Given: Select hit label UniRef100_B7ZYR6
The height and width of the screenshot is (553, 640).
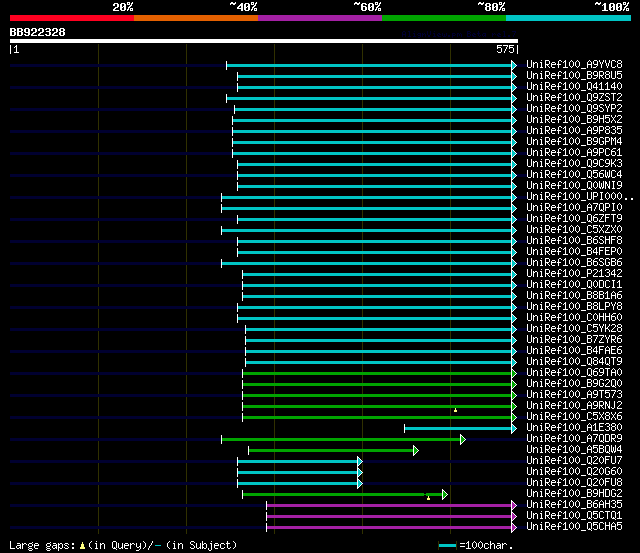Looking at the screenshot, I should pyautogui.click(x=574, y=340).
